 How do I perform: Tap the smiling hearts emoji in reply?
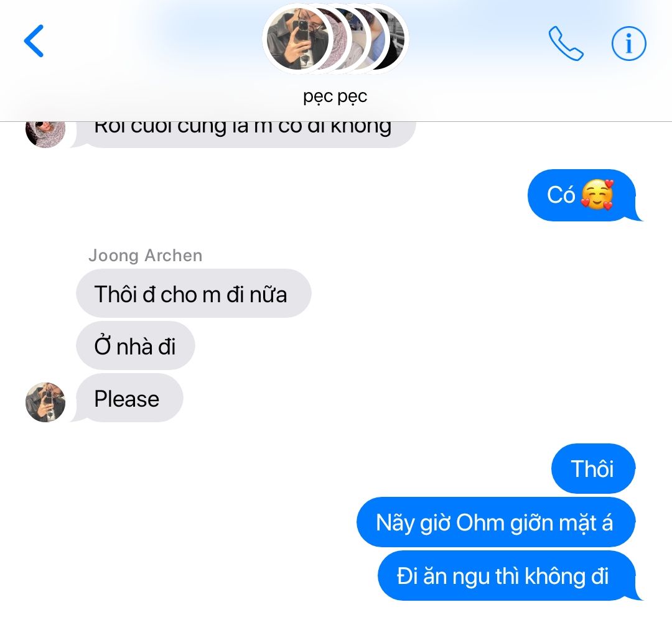(x=597, y=195)
